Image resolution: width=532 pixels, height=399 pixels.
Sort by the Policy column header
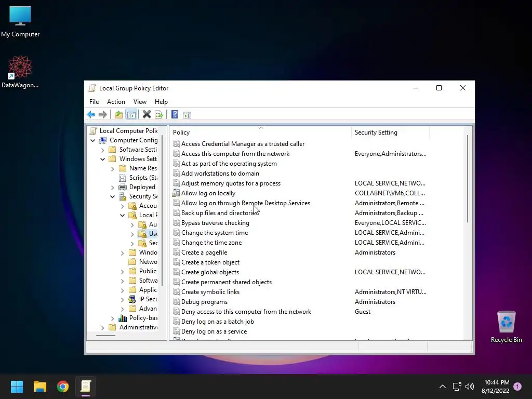(261, 132)
